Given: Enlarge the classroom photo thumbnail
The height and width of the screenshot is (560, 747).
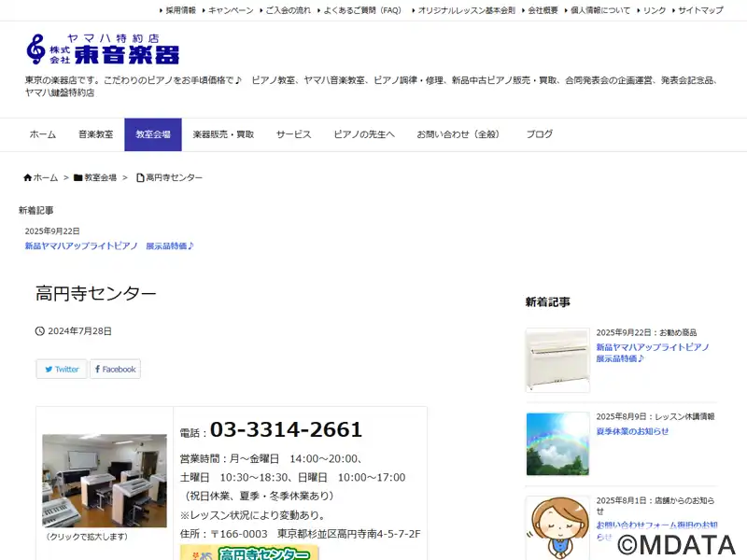Looking at the screenshot, I should click(104, 481).
